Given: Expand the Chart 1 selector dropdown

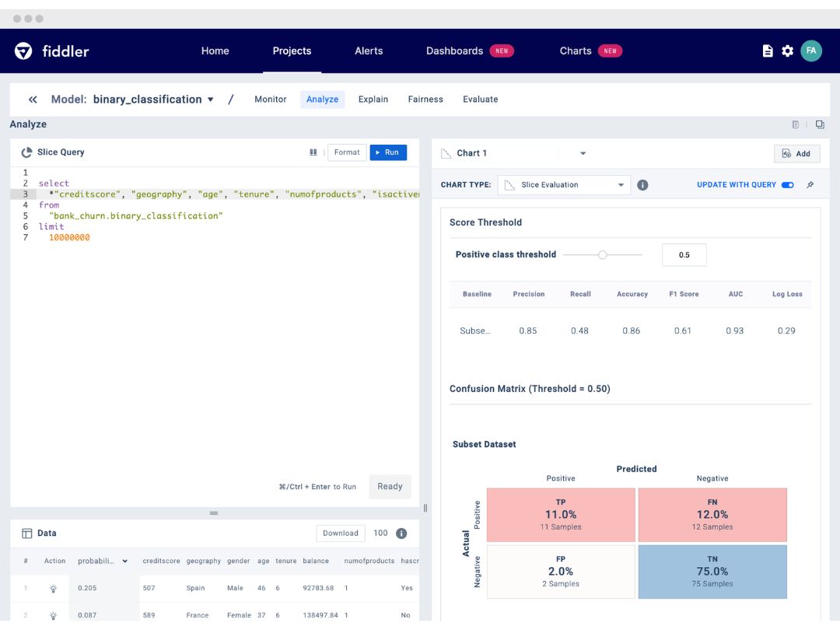Looking at the screenshot, I should tap(583, 153).
